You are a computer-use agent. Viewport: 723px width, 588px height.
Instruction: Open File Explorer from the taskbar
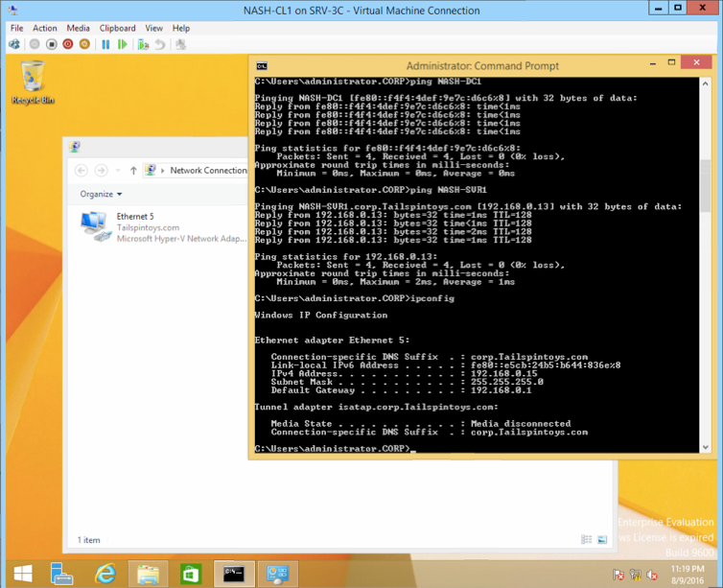(148, 574)
